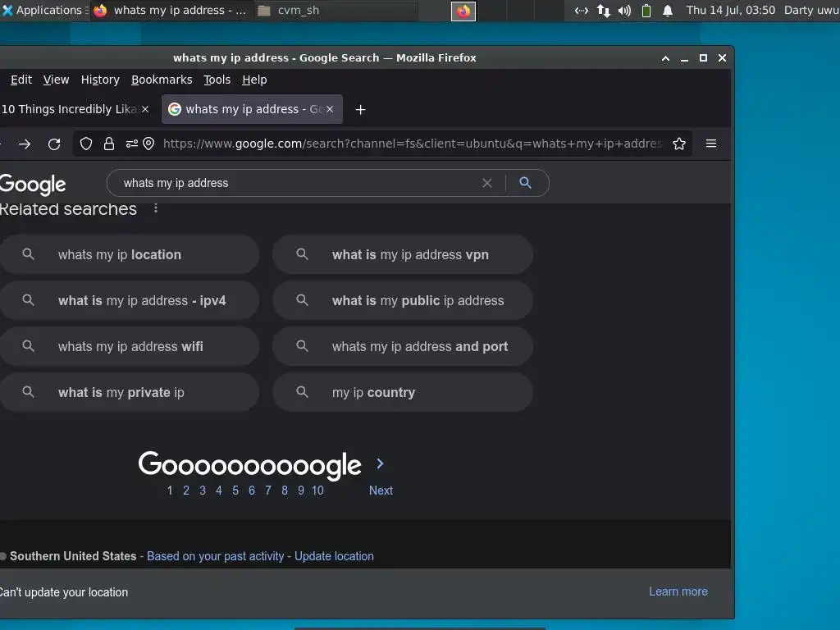Open the History menu
This screenshot has height=630, width=840.
point(100,80)
